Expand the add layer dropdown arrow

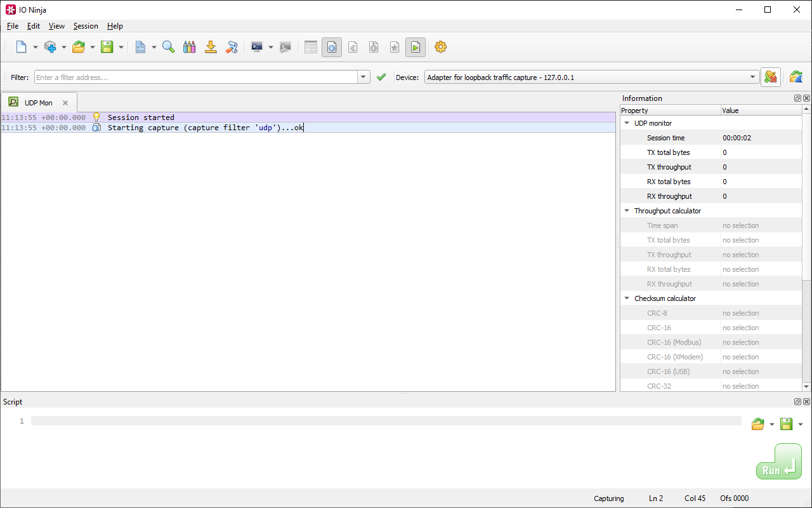click(x=64, y=47)
